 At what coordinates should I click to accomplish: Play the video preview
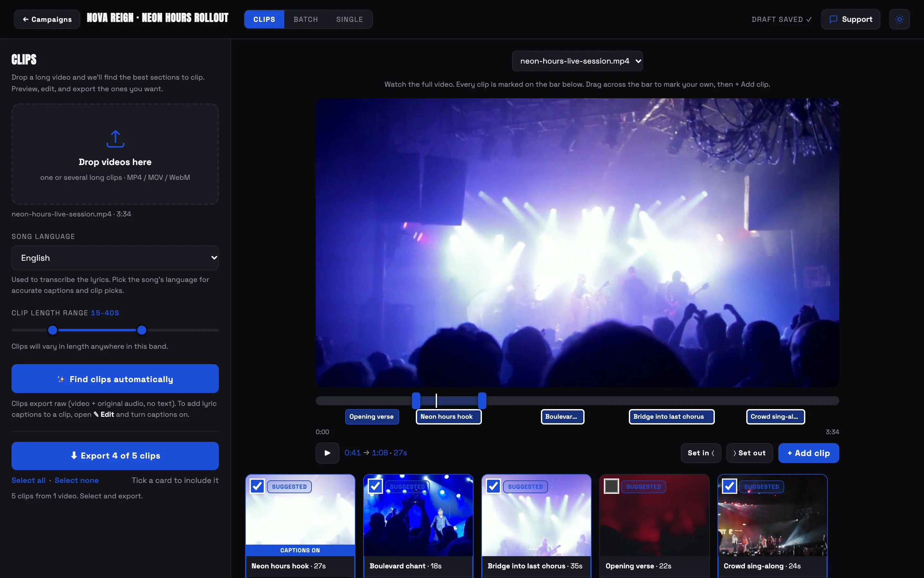327,453
